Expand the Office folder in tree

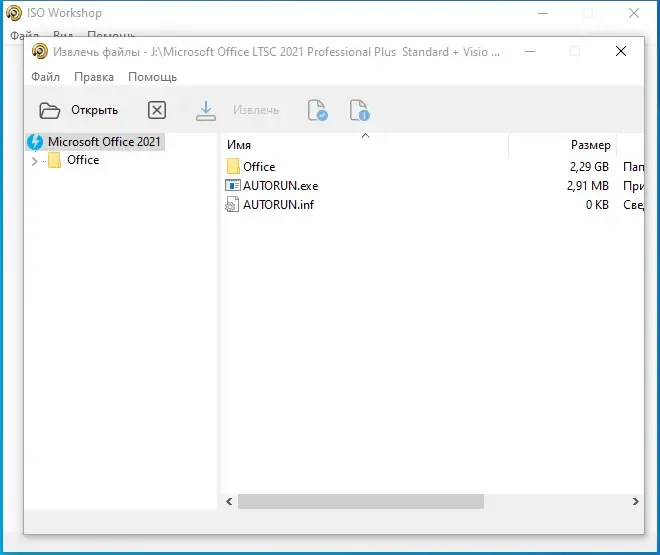click(35, 161)
